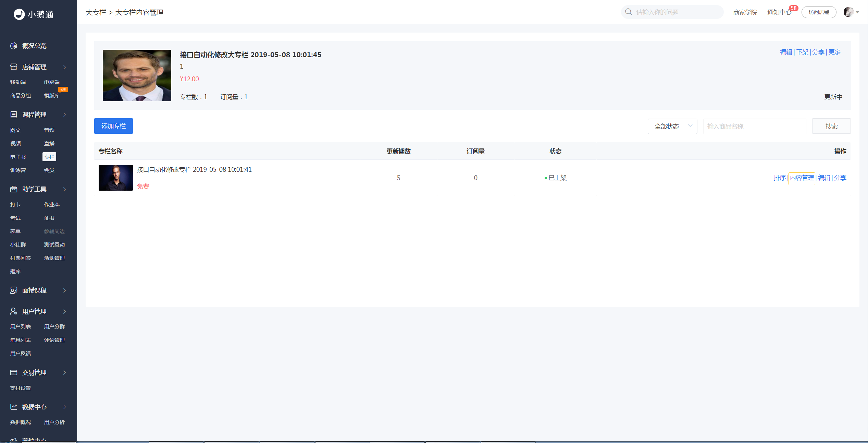The height and width of the screenshot is (443, 868).
Task: Open the 全部状态 status dropdown
Action: [672, 126]
